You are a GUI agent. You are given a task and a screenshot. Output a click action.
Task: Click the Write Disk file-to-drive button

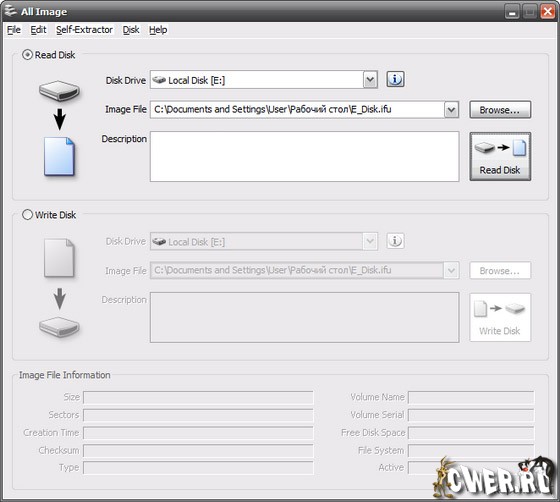(x=500, y=318)
